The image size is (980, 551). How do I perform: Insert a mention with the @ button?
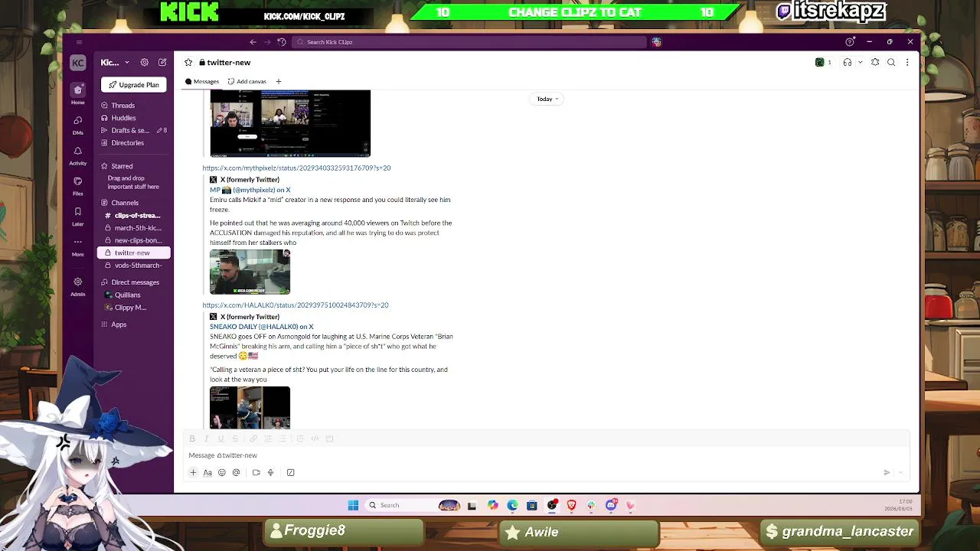[237, 472]
